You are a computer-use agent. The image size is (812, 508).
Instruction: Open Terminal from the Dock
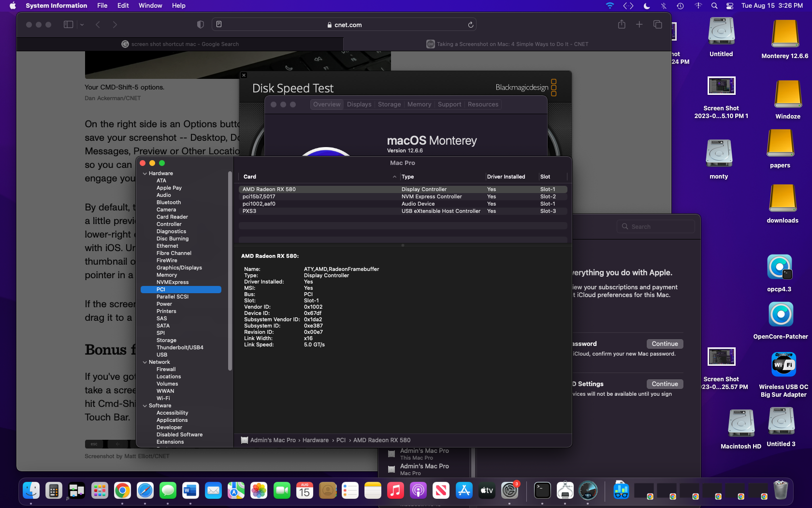click(x=542, y=491)
